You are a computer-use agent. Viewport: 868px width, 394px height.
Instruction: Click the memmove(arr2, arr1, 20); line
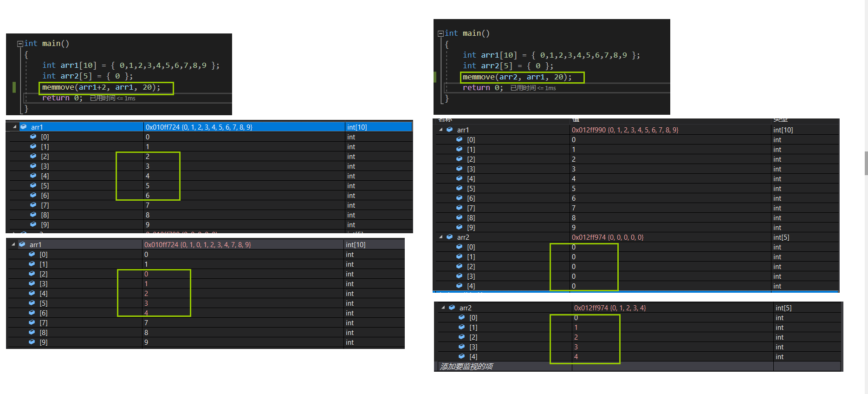(517, 77)
